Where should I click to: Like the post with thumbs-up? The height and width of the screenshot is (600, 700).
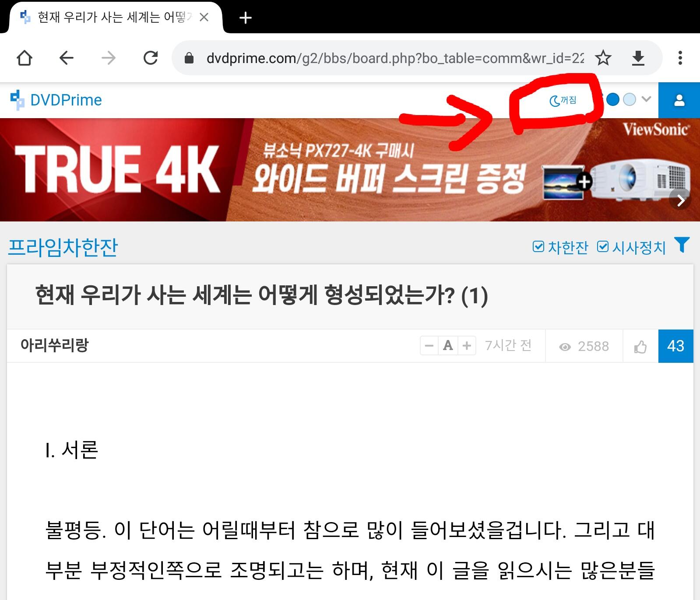[x=640, y=347]
